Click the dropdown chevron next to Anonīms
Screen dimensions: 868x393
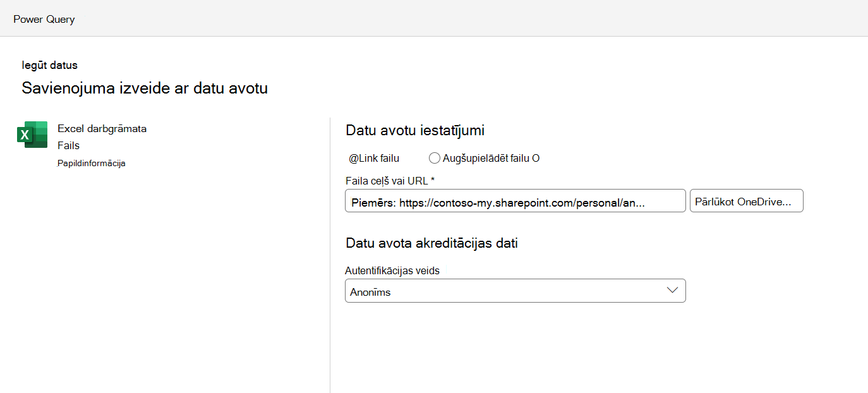pos(672,291)
